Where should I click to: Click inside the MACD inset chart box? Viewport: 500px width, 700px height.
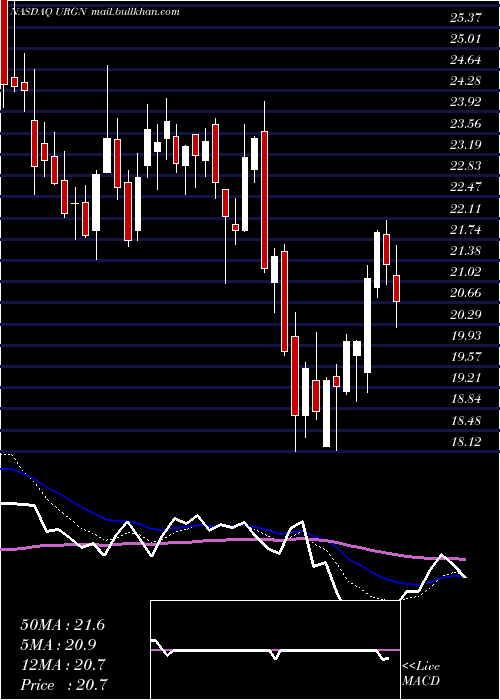[x=275, y=650]
